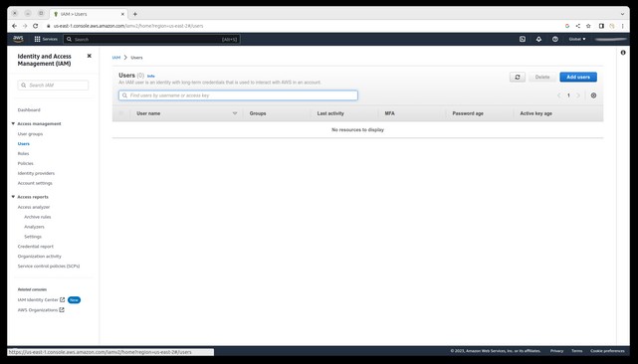Click the Last activity column header

click(330, 113)
